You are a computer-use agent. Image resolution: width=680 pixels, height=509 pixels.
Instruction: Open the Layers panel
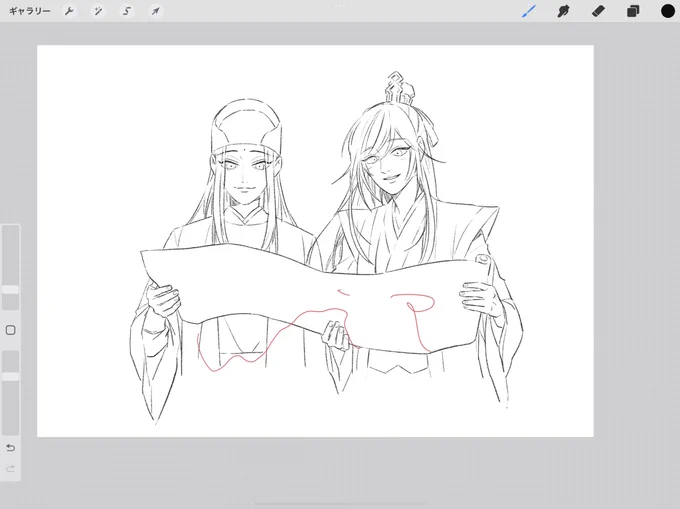(633, 11)
